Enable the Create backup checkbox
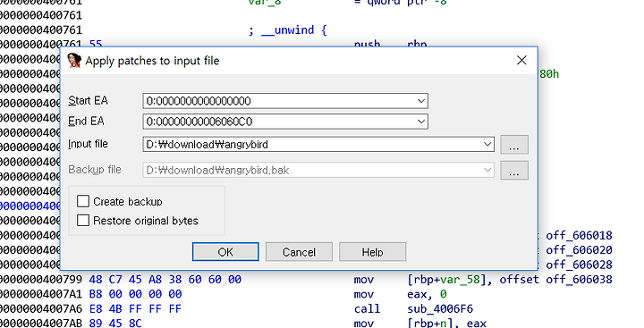Viewport: 644px width, 328px height. (x=83, y=201)
